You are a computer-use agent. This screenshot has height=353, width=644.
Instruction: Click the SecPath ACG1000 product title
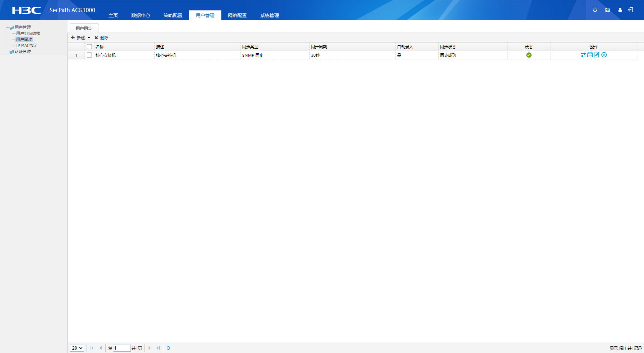coord(72,10)
